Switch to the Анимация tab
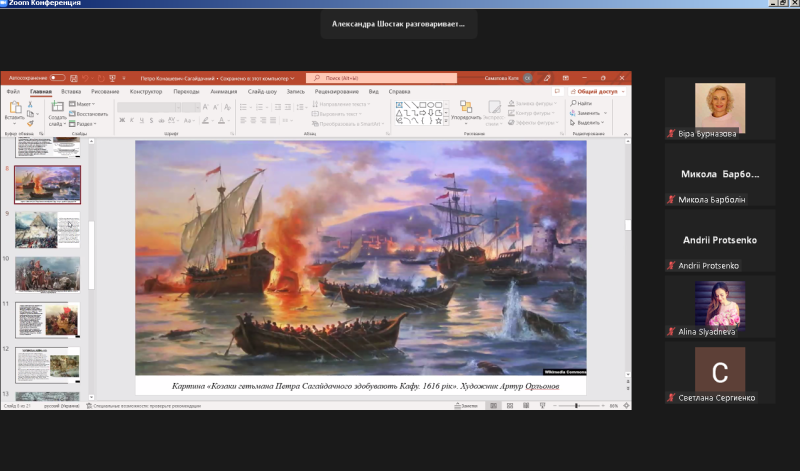This screenshot has width=800, height=471. tap(223, 92)
